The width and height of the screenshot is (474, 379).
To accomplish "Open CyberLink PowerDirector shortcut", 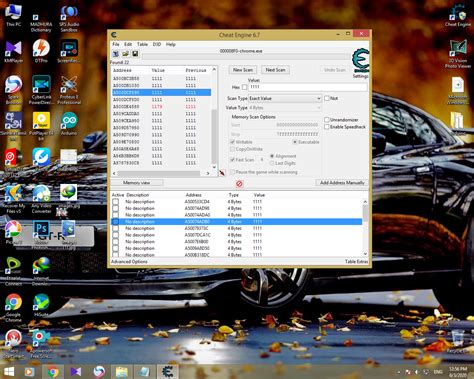I will point(41,90).
